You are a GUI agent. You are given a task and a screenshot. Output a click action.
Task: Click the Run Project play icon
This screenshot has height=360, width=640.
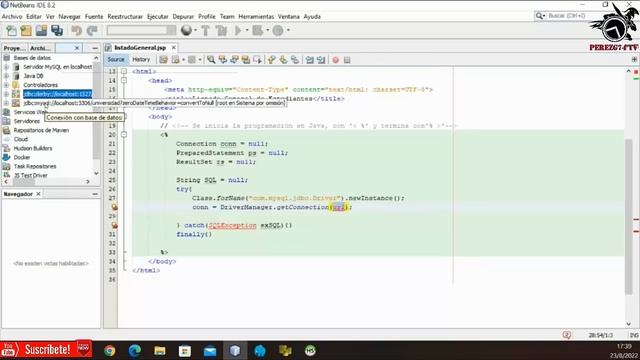point(238,31)
